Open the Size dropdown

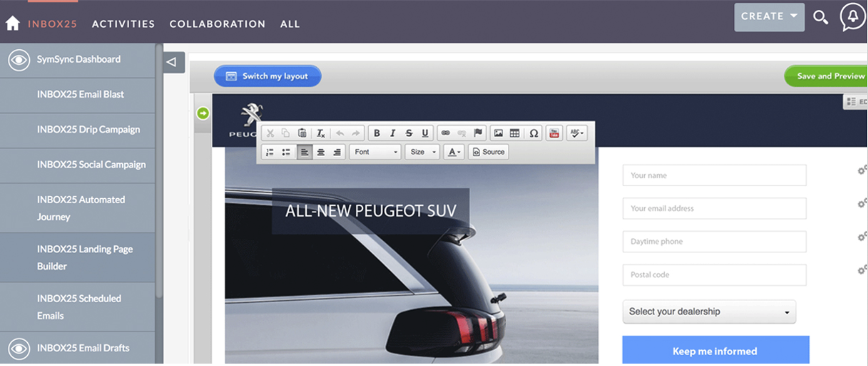pyautogui.click(x=422, y=152)
